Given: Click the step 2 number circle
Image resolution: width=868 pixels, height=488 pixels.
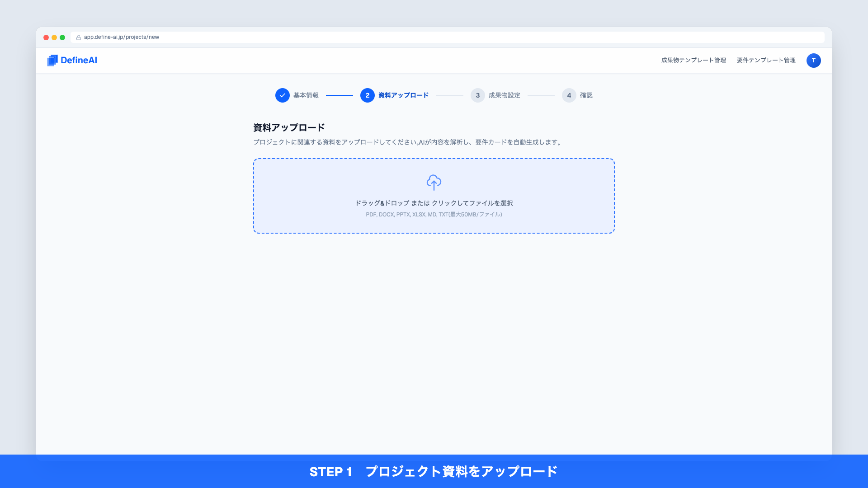Looking at the screenshot, I should tap(367, 95).
